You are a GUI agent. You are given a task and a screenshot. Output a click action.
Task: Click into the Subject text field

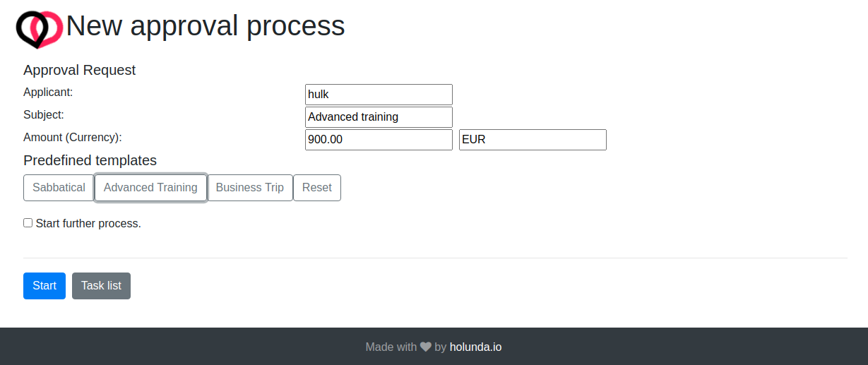[379, 117]
